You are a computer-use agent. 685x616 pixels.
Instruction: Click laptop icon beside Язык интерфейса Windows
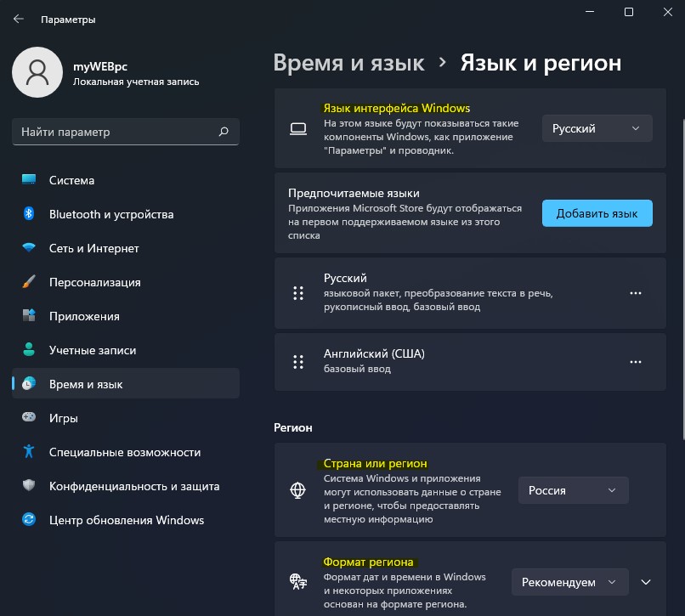[x=298, y=128]
